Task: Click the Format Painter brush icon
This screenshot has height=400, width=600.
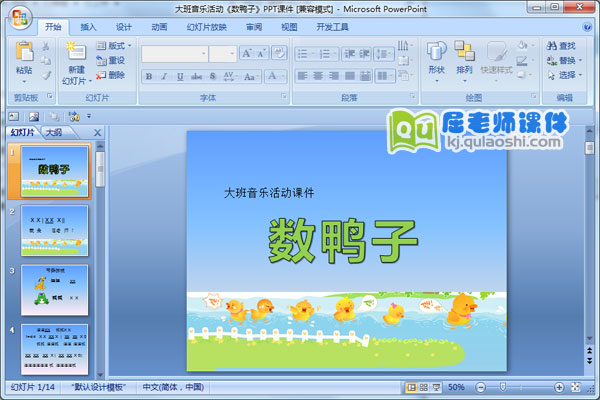Action: (x=46, y=75)
